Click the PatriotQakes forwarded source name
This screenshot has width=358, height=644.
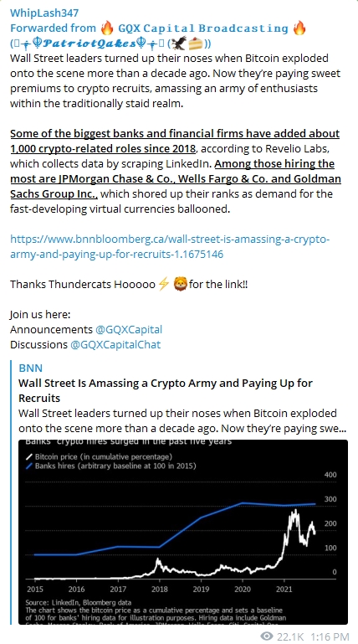(87, 43)
